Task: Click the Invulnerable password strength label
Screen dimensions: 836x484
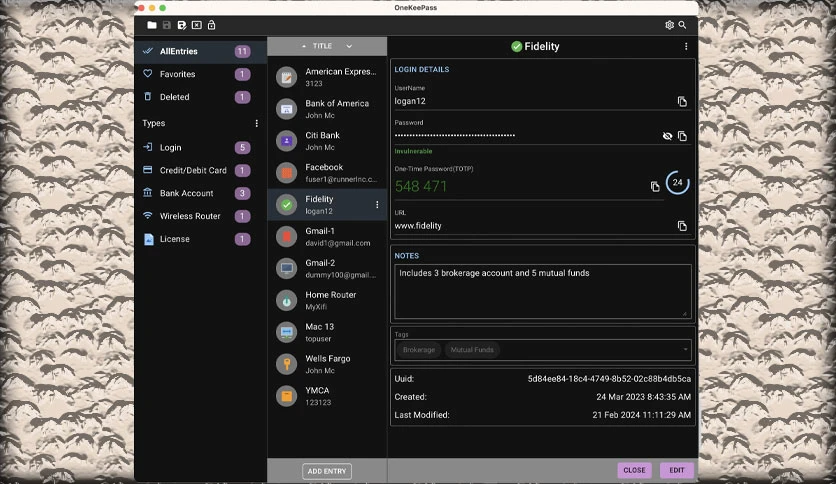Action: [x=413, y=151]
